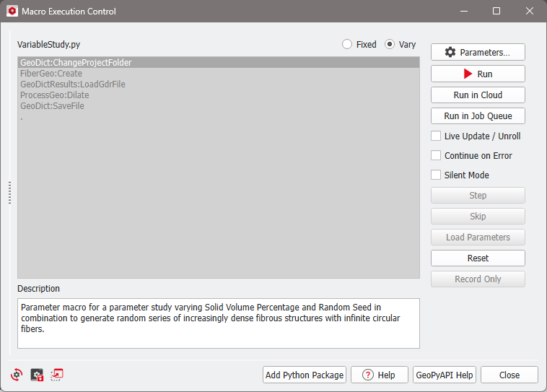
Task: Open Help with the question mark button
Action: coord(379,375)
